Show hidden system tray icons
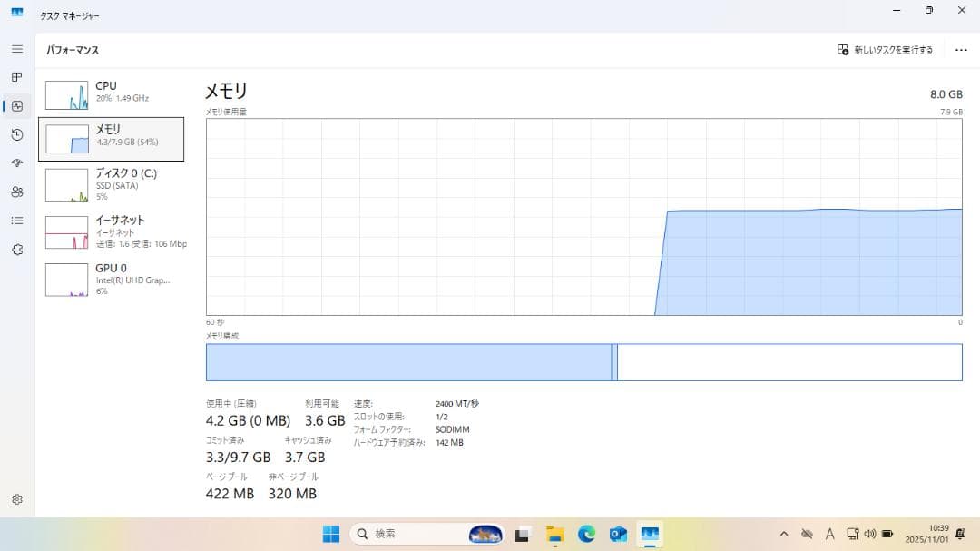 point(784,534)
